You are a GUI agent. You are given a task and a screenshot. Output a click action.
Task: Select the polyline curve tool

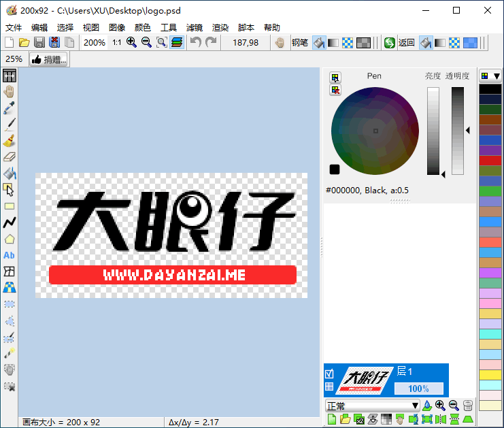[10, 223]
